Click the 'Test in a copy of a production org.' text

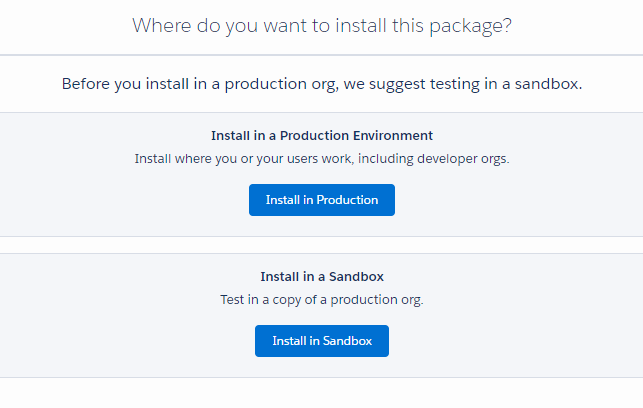pyautogui.click(x=322, y=300)
